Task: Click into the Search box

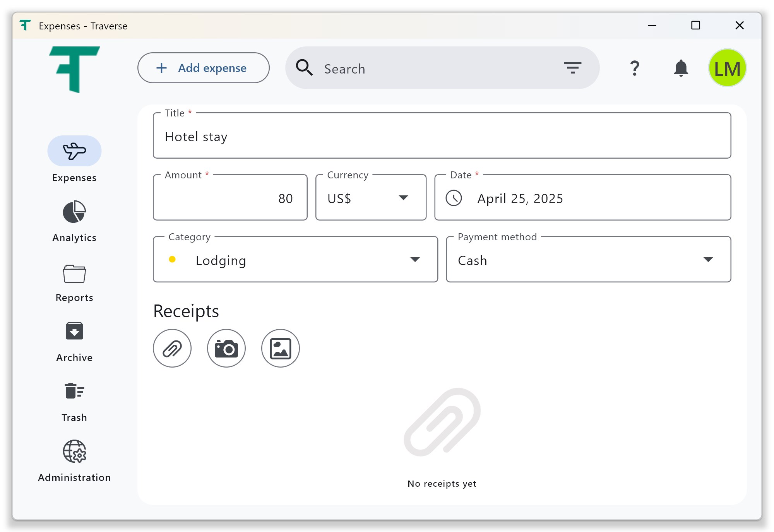Action: click(442, 68)
